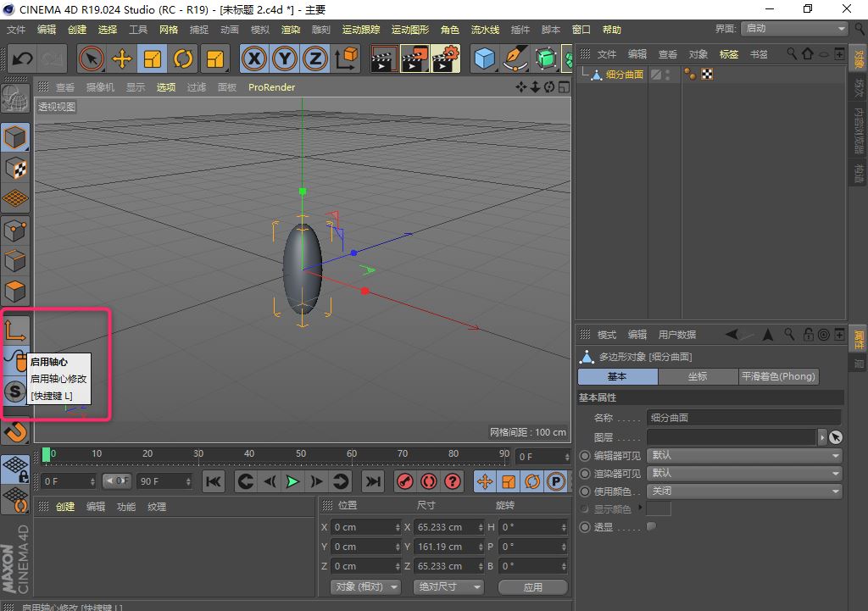Open render settings via the gear clapperboard

coord(446,58)
